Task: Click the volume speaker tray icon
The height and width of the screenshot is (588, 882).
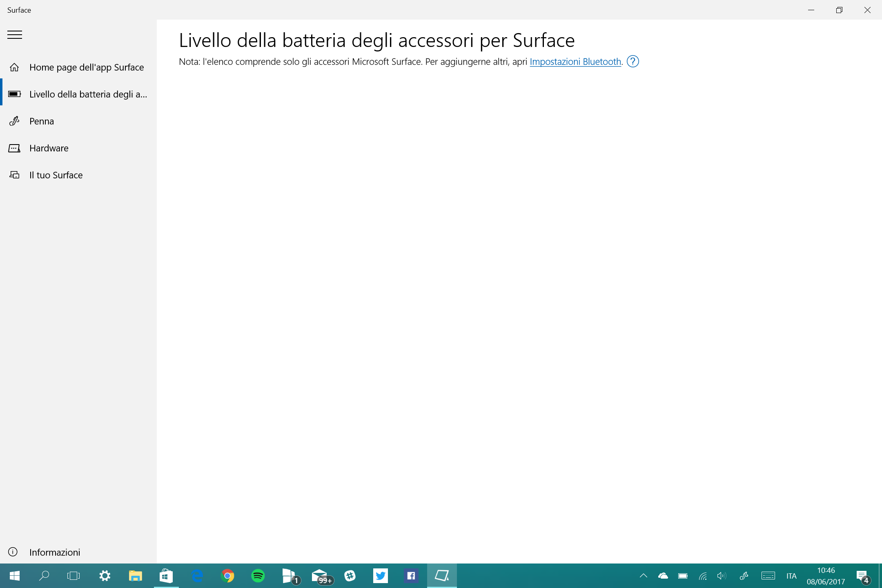Action: click(x=722, y=576)
